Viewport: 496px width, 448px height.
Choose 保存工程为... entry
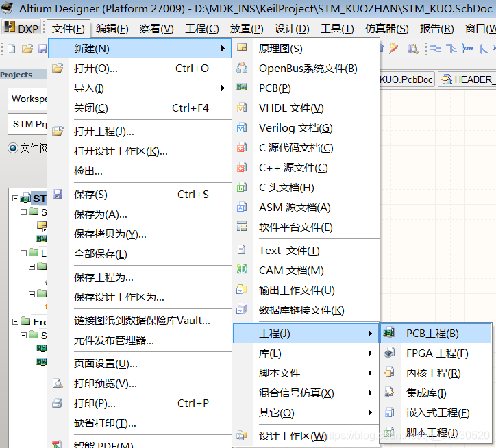[x=140, y=277]
